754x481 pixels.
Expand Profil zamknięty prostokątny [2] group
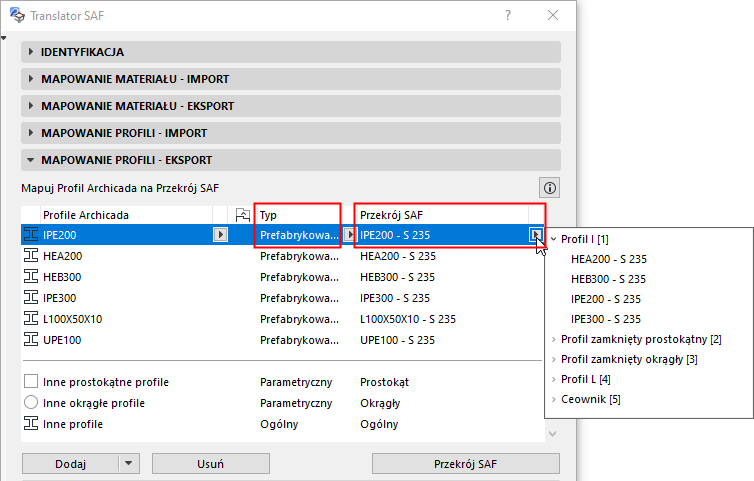tap(554, 339)
